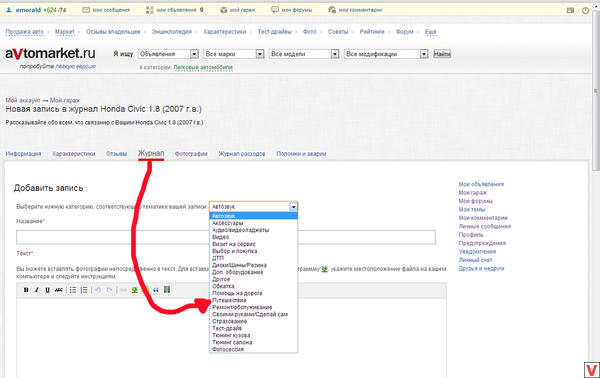Click the card icon next to power icon
This screenshot has height=378, width=600.
click(570, 10)
